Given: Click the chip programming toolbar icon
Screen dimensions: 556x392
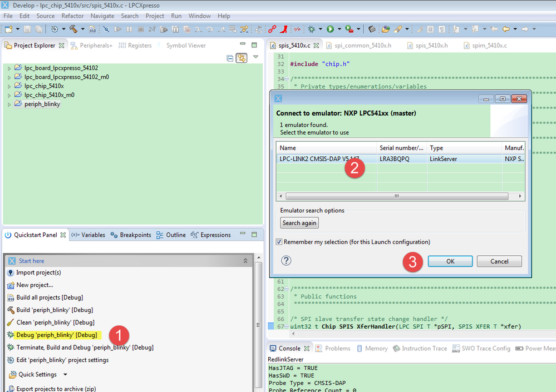Looking at the screenshot, I should click(372, 29).
